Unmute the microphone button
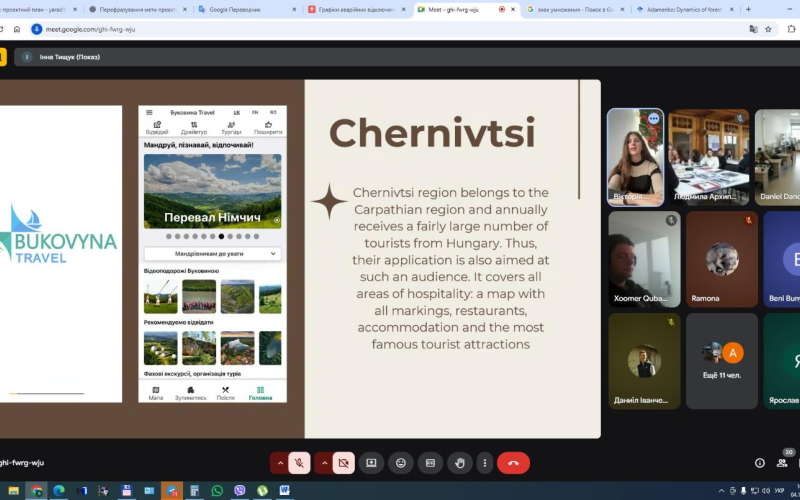Viewport: 800px width, 500px height. [298, 463]
